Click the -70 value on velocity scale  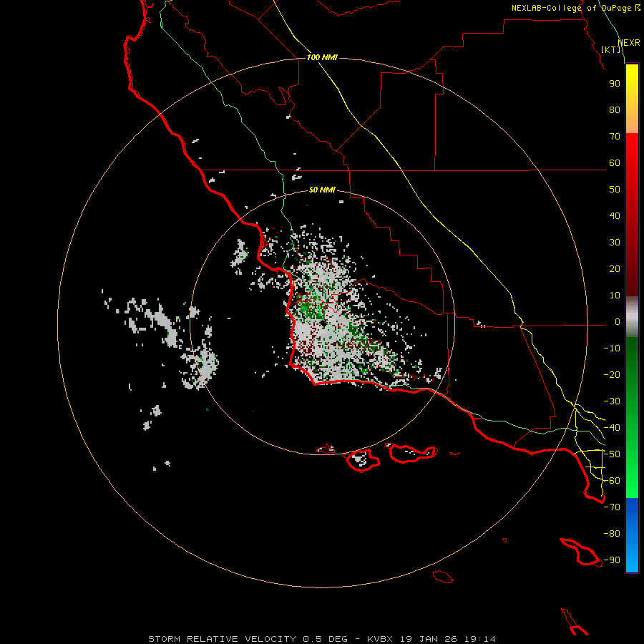(x=612, y=507)
